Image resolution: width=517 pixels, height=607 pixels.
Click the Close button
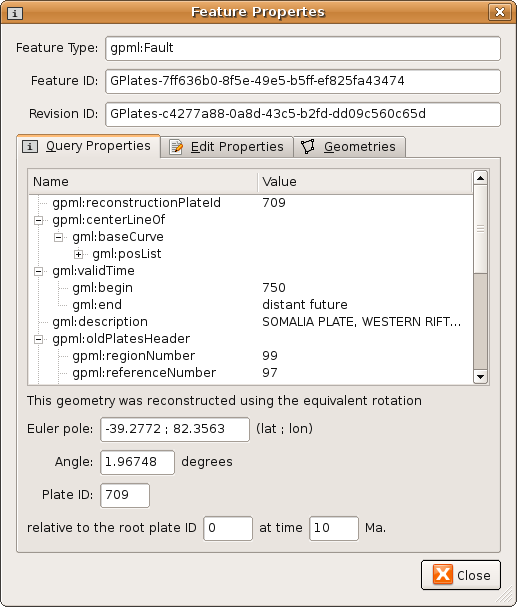tap(461, 575)
